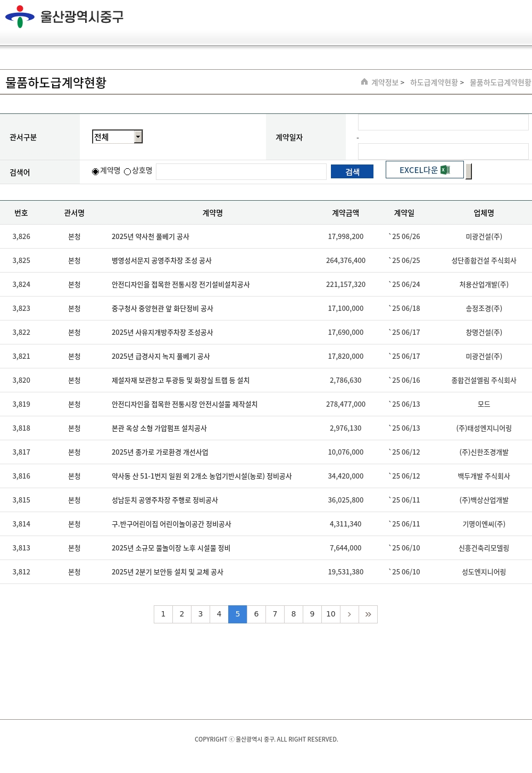Open 본관 옥상 소형 가압펌프 설치공사
532x773 pixels.
click(x=160, y=429)
